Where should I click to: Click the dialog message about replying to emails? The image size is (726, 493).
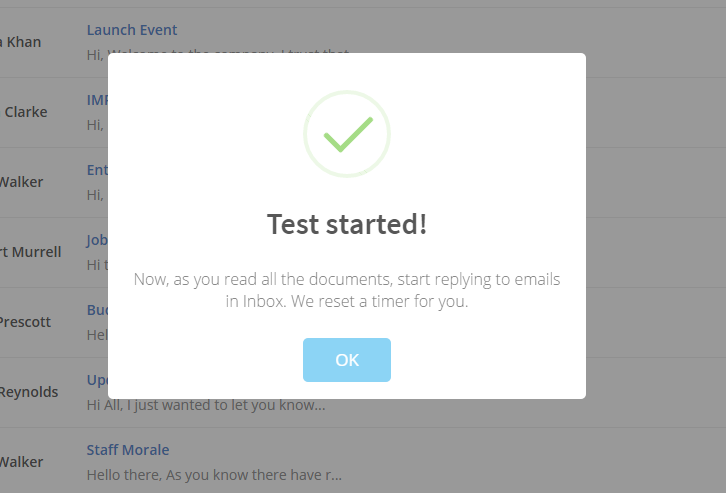(347, 290)
